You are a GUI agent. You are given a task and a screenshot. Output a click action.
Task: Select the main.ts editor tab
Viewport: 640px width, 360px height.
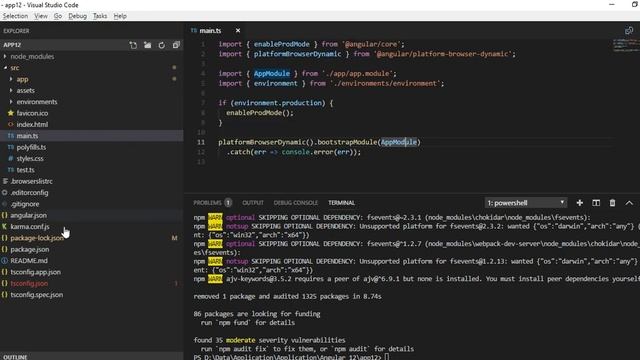coord(210,31)
